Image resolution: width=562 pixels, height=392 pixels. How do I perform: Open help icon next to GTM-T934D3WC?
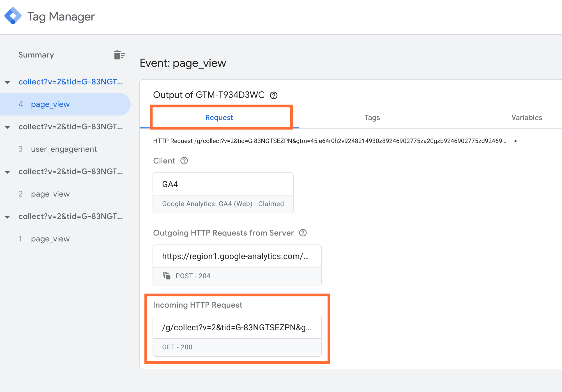pyautogui.click(x=273, y=95)
